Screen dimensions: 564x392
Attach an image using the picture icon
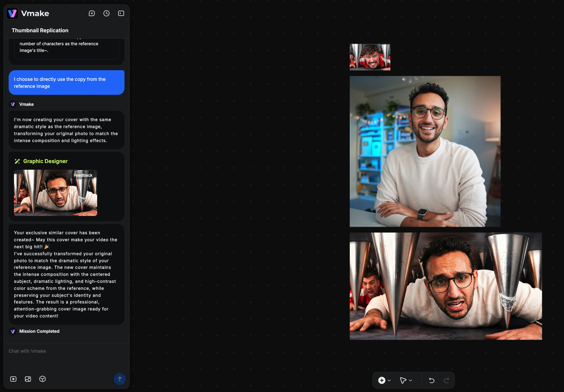28,379
